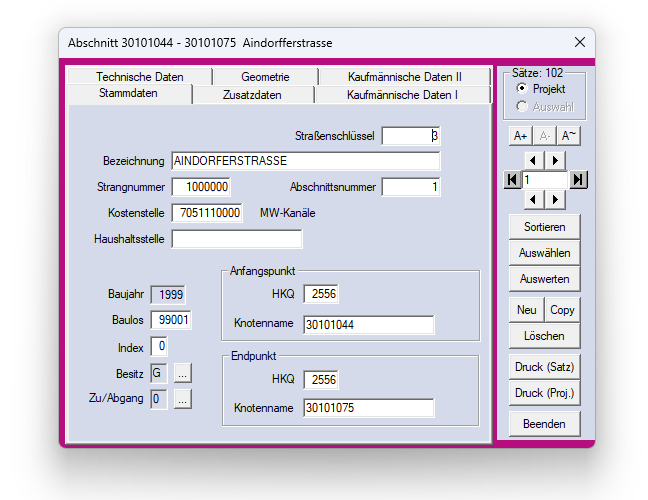Switch to the Technische Daten tab
This screenshot has height=500, width=648.
click(140, 77)
